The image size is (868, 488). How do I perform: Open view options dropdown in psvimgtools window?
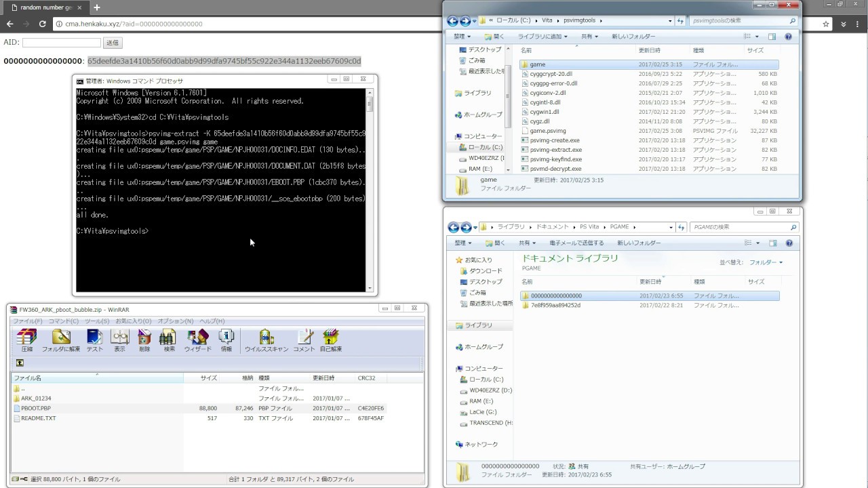(x=757, y=37)
